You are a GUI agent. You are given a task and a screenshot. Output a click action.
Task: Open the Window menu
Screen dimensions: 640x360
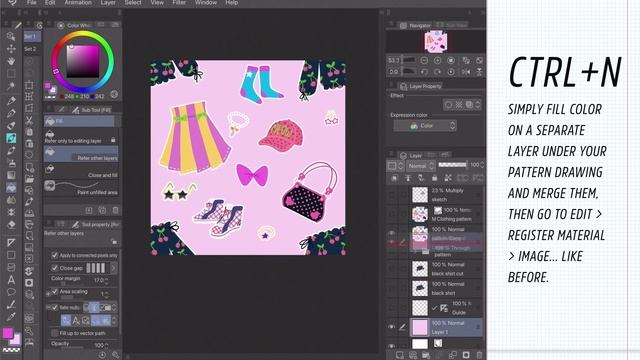point(206,2)
